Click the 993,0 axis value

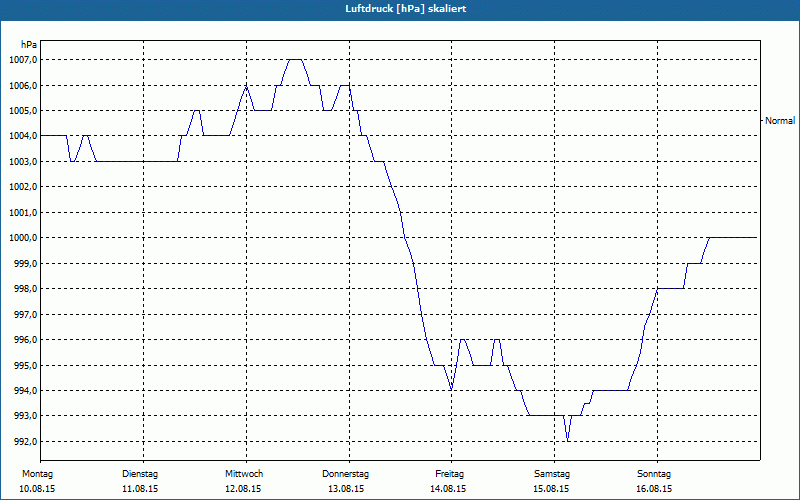25,416
